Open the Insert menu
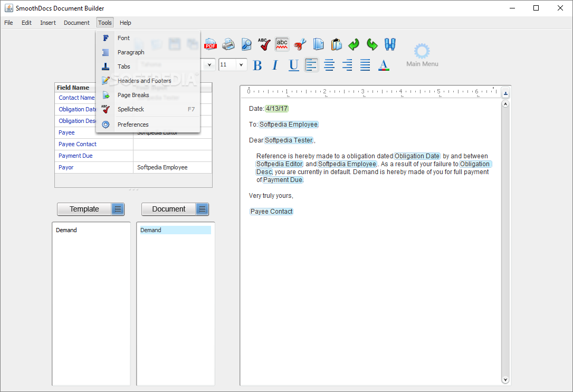This screenshot has height=392, width=573. pos(48,23)
